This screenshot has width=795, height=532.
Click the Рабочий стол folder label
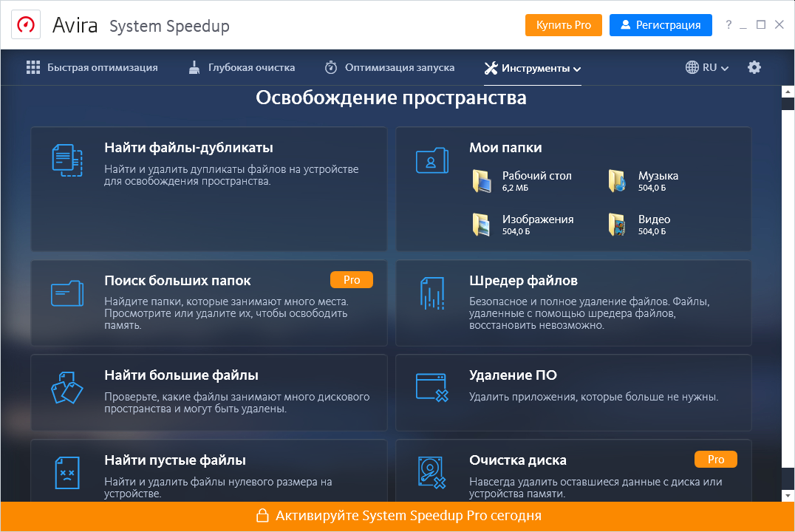coord(537,175)
